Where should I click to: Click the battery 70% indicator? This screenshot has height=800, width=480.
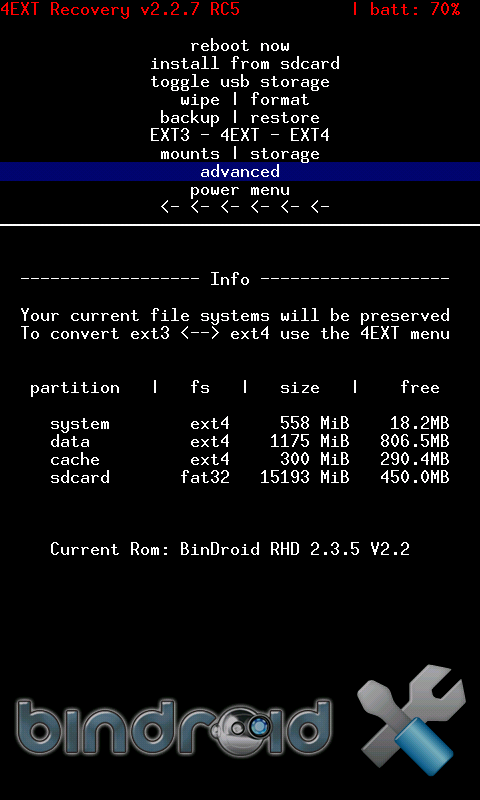(407, 9)
